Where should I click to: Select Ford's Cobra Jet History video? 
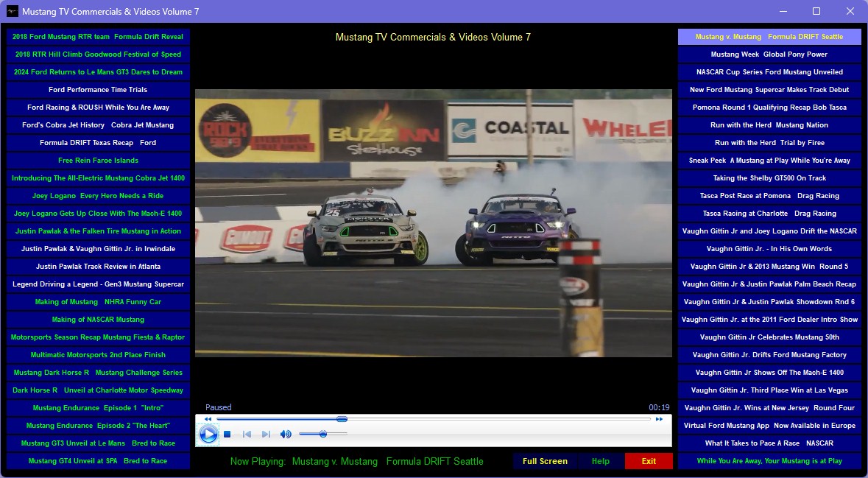pyautogui.click(x=98, y=125)
